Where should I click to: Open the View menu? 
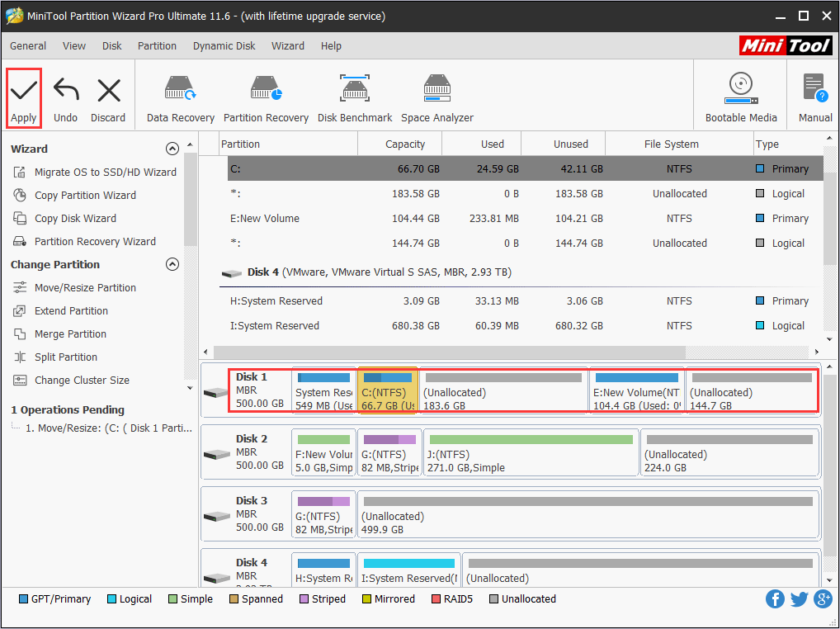click(74, 46)
